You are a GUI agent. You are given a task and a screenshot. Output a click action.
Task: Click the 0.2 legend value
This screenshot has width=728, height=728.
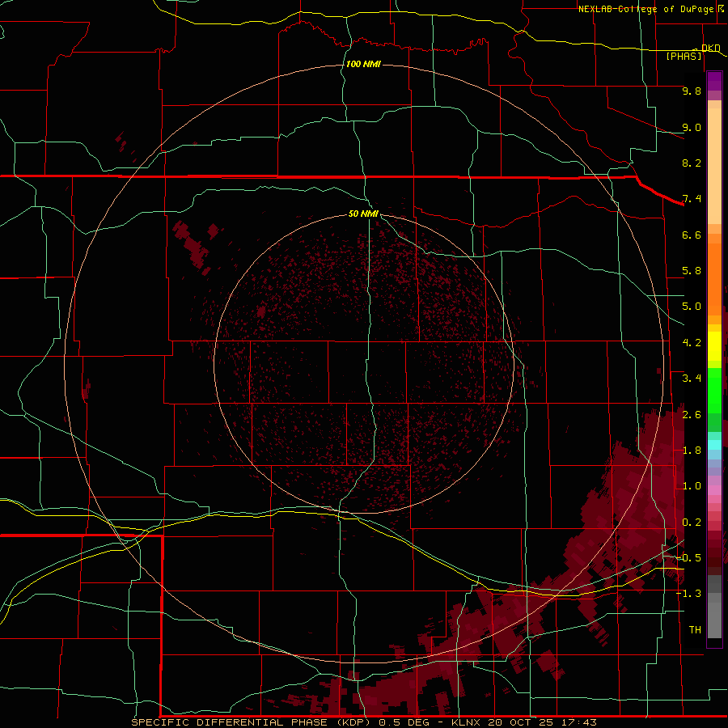692,523
